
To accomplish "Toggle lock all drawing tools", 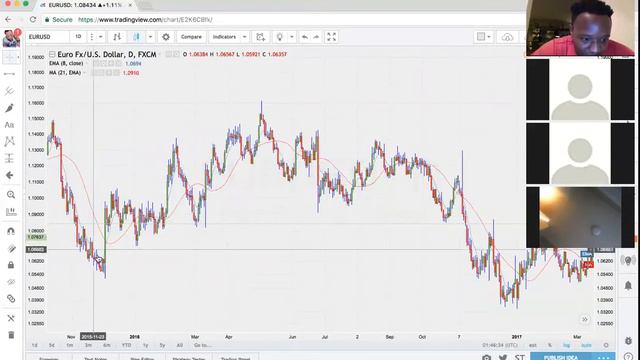I will (11, 265).
